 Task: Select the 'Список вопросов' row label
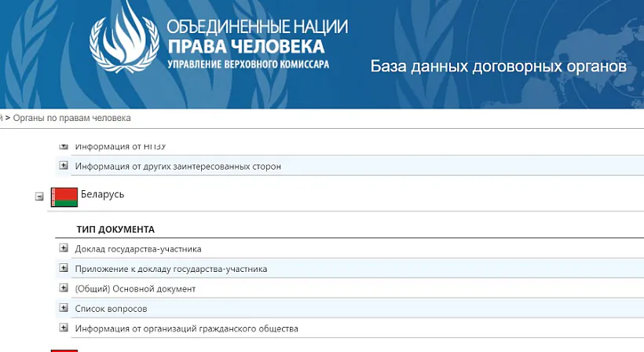111,309
